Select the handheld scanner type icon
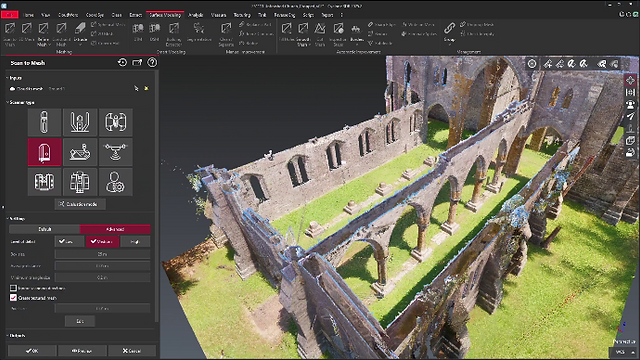Viewport: 640px width, 360px height. (x=44, y=122)
